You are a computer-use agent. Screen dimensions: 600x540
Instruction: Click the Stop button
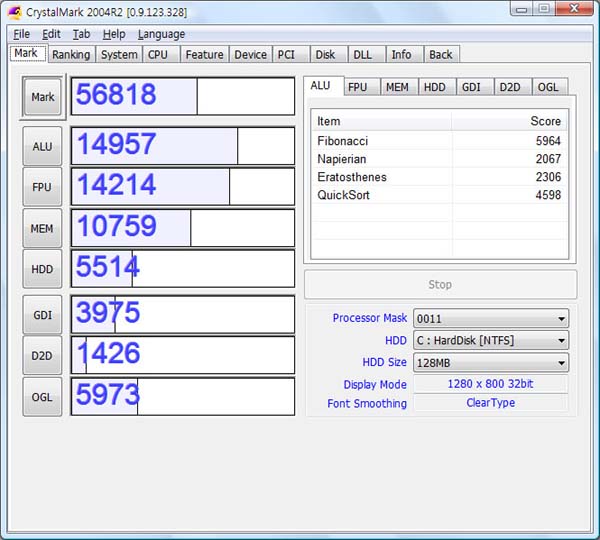click(x=440, y=284)
